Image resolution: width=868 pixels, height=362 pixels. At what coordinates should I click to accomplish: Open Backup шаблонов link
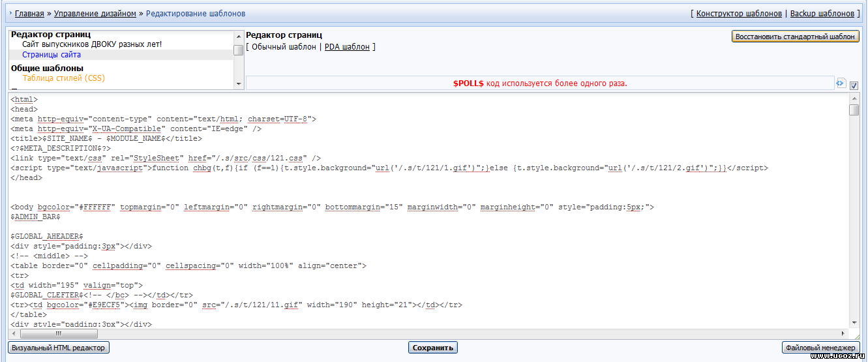[x=821, y=13]
